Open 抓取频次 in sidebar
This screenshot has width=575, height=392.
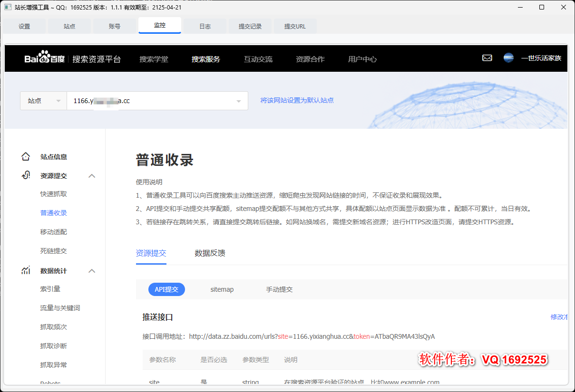click(x=54, y=327)
